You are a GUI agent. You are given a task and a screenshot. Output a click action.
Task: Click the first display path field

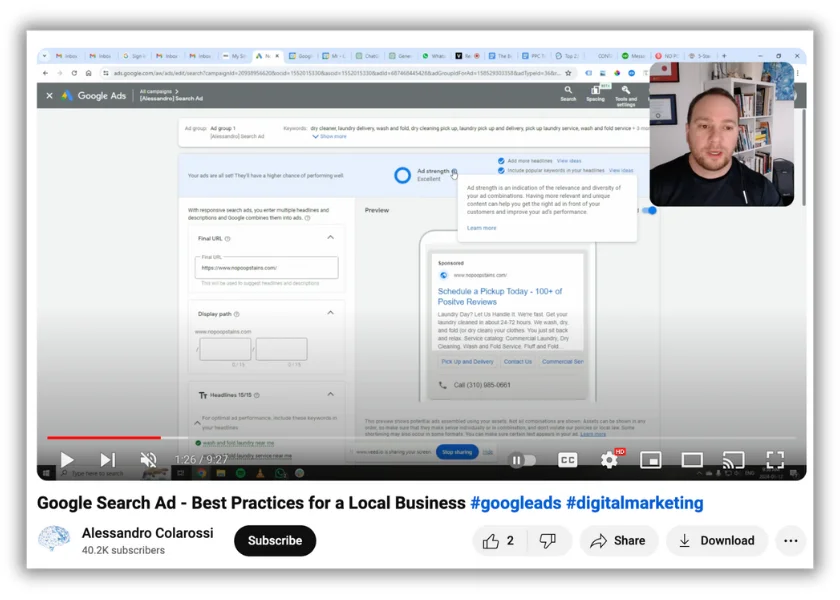pyautogui.click(x=225, y=349)
